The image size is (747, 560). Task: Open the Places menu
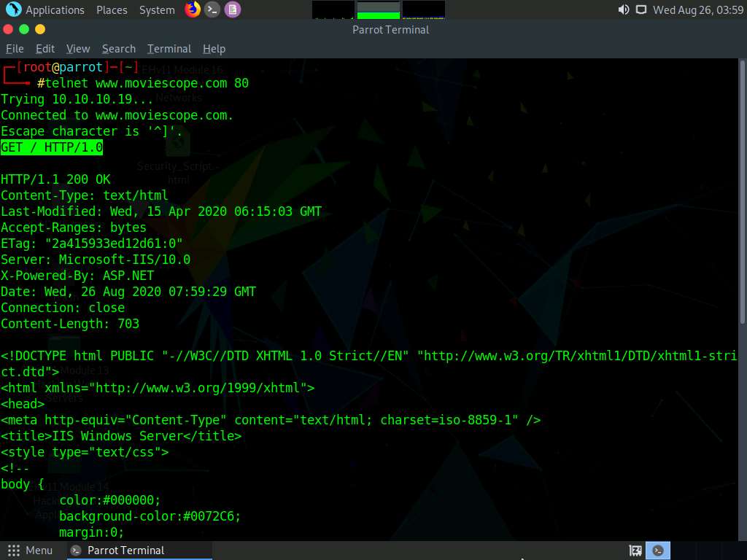pos(112,10)
